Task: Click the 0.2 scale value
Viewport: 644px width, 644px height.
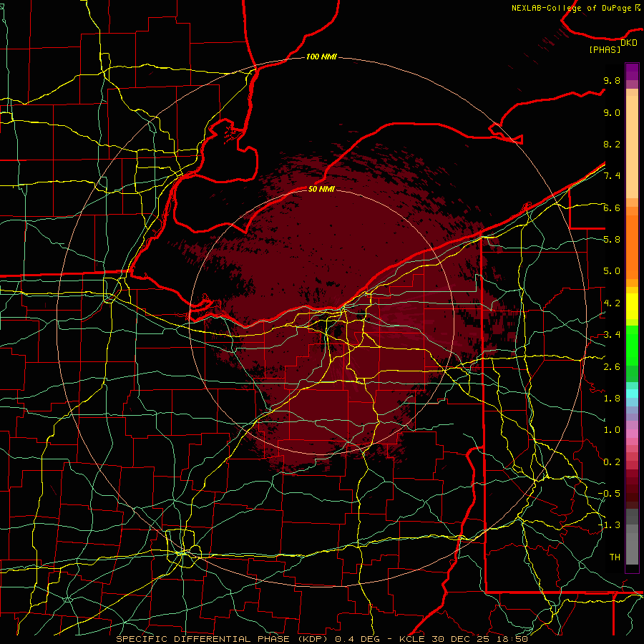Action: [612, 462]
